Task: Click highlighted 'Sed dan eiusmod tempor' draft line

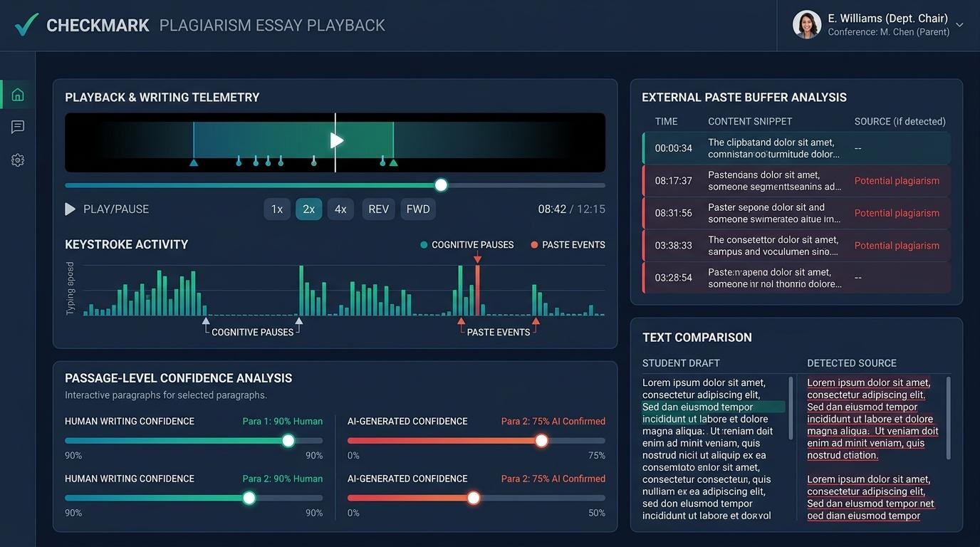Action: 713,407
